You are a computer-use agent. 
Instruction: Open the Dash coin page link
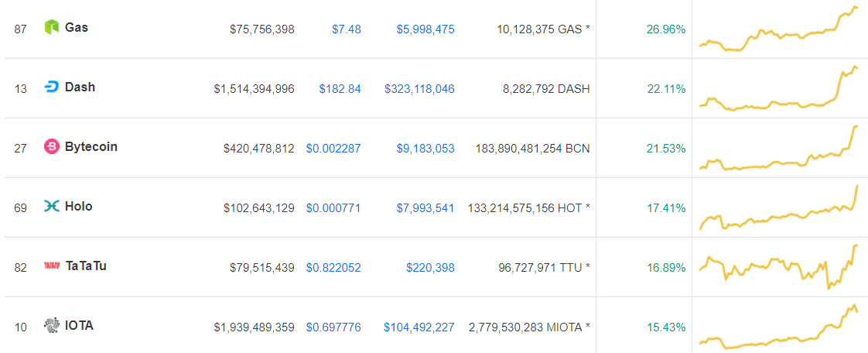(80, 87)
